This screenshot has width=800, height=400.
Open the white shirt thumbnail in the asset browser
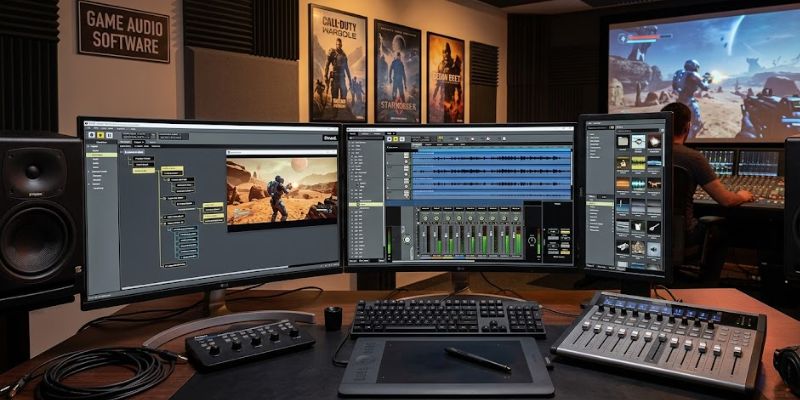coord(638,227)
